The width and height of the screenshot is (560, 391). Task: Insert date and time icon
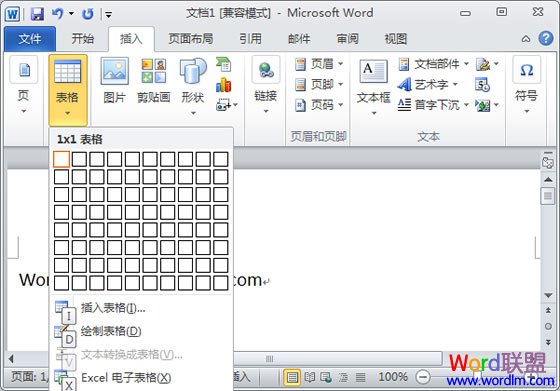pos(482,85)
